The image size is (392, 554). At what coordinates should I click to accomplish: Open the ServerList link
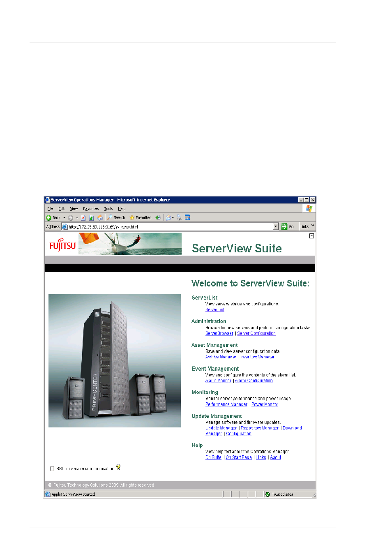(215, 309)
